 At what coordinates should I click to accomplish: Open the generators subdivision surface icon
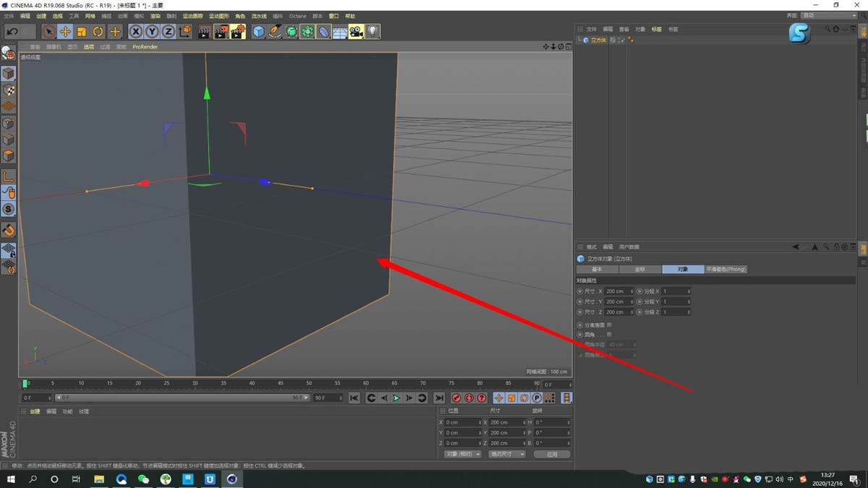click(x=292, y=32)
